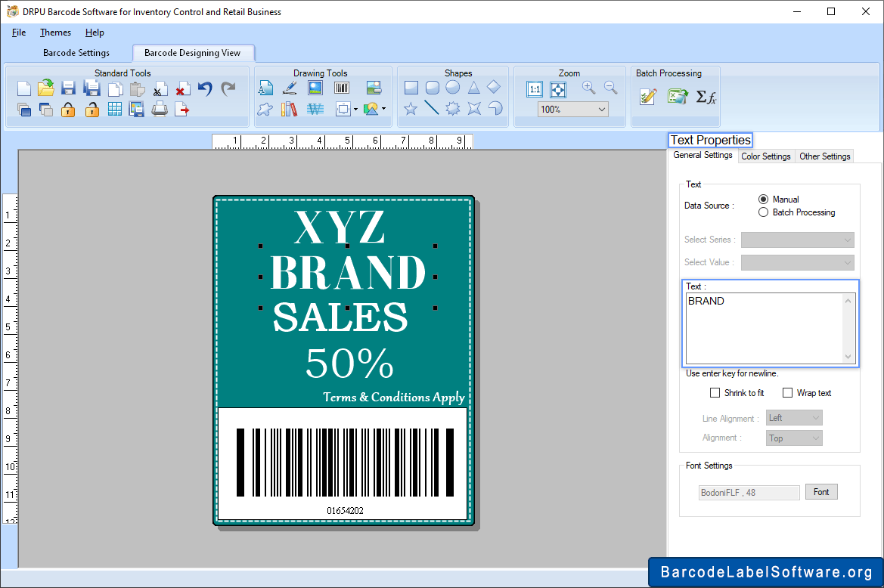The height and width of the screenshot is (588, 884).
Task: Lock the selected object
Action: coord(68,110)
